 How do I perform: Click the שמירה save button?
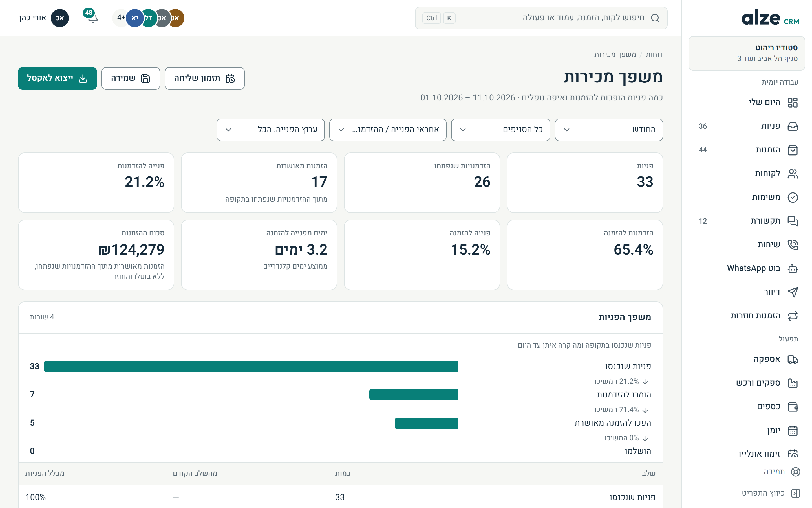[131, 78]
